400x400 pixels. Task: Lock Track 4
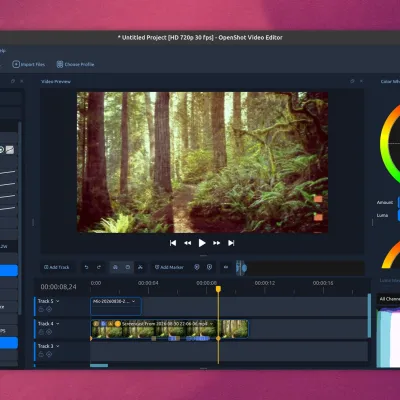tap(41, 332)
